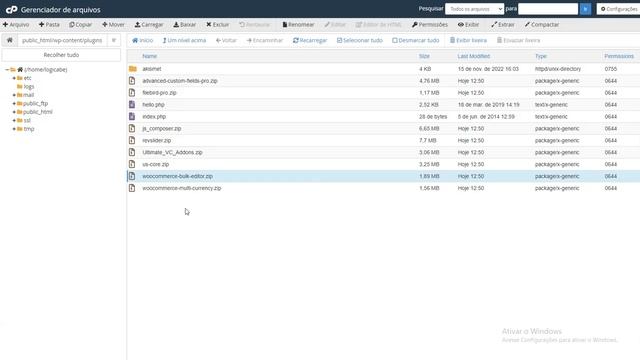Open the Todos os arquivos search dropdown

tap(474, 9)
